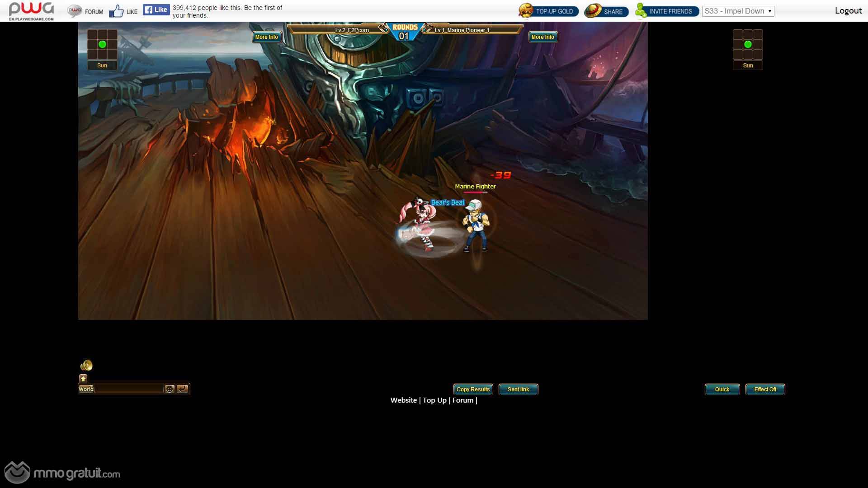
Task: Switch the World chat channel selector
Action: tap(86, 389)
